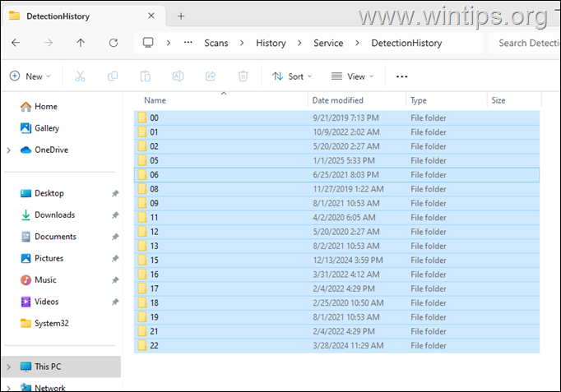Click the chevron after Service breadcrumb
The image size is (561, 392).
(x=357, y=43)
